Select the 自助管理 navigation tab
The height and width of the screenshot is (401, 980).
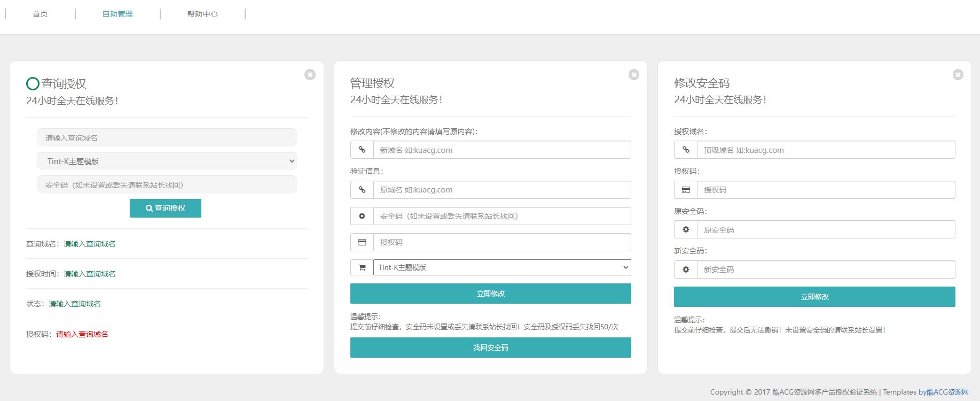[117, 14]
